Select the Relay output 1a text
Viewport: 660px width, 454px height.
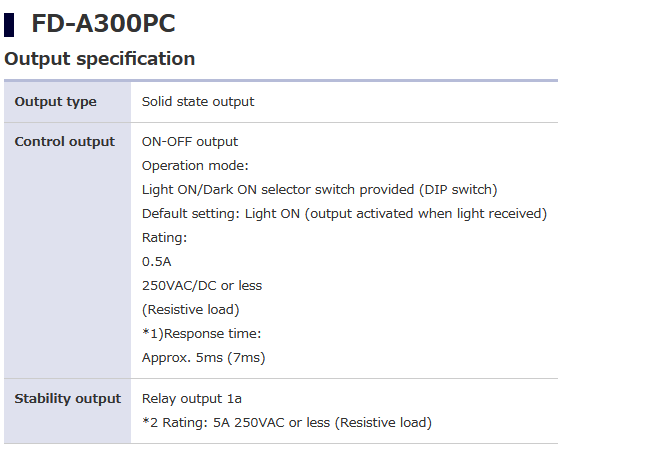pyautogui.click(x=192, y=399)
